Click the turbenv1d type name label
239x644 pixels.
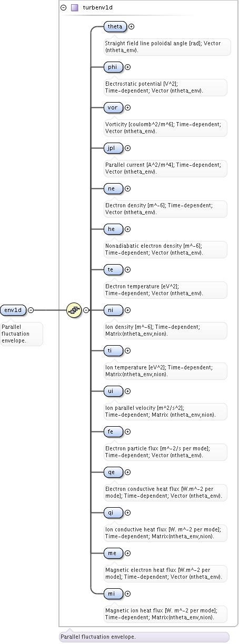pyautogui.click(x=97, y=7)
